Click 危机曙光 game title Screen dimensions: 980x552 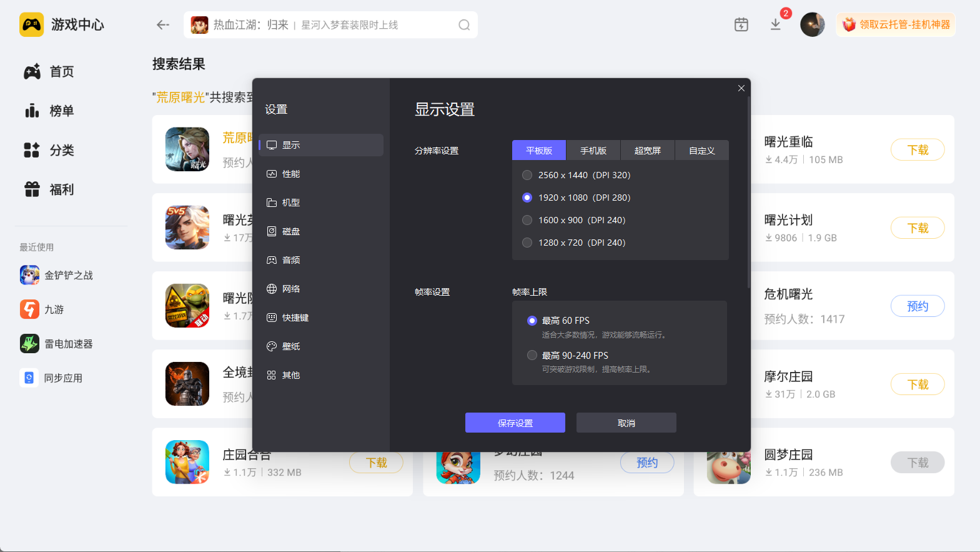click(x=789, y=294)
